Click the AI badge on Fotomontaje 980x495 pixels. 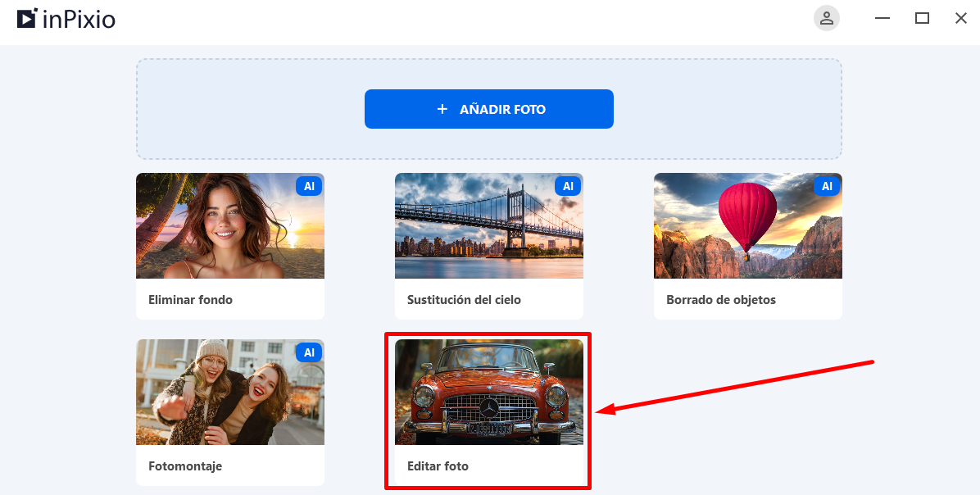309,352
